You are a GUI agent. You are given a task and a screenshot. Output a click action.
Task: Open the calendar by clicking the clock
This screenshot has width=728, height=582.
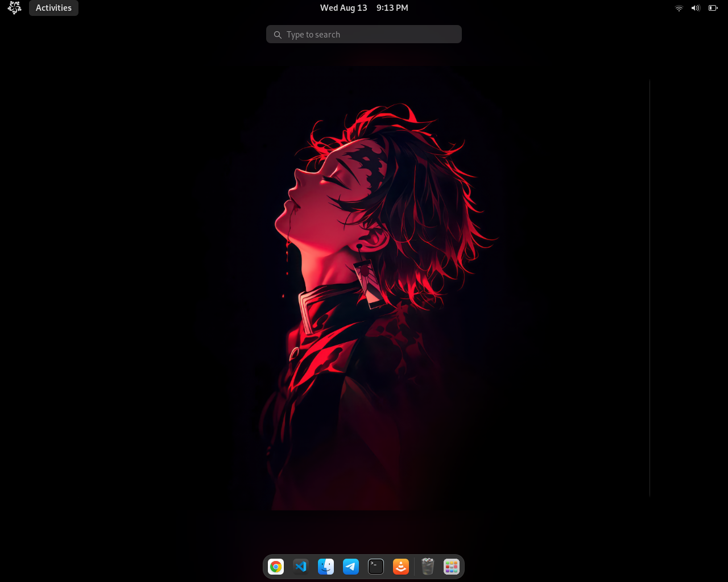[x=363, y=7]
